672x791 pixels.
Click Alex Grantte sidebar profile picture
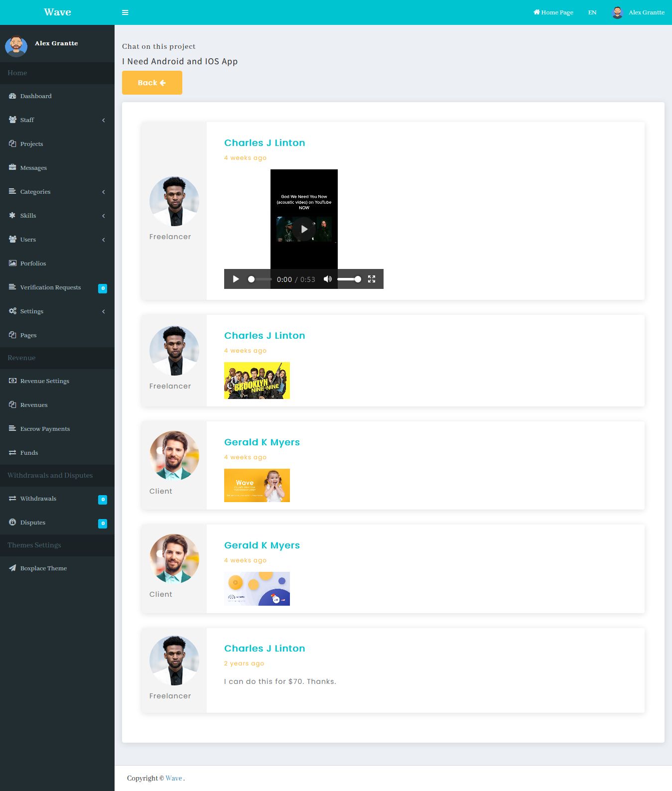click(16, 46)
